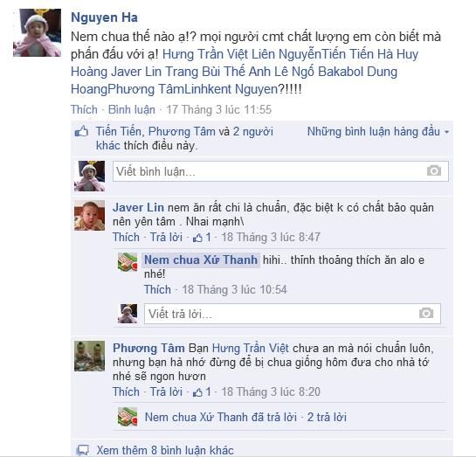Click the camera icon in reply box
Viewport: 476px width, 457px height.
coord(426,313)
